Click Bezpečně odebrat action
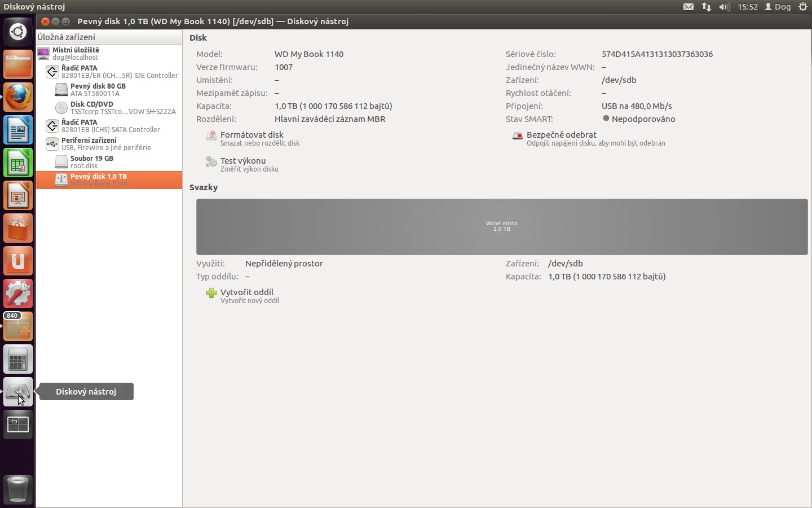This screenshot has height=508, width=812. coord(589,138)
